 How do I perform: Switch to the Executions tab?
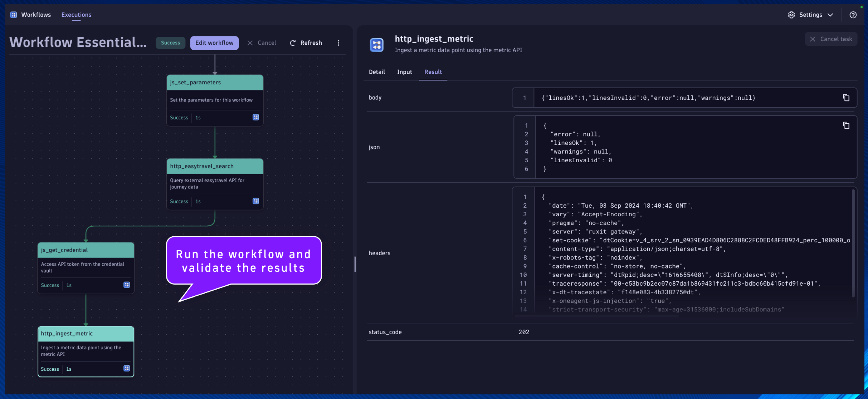point(76,15)
